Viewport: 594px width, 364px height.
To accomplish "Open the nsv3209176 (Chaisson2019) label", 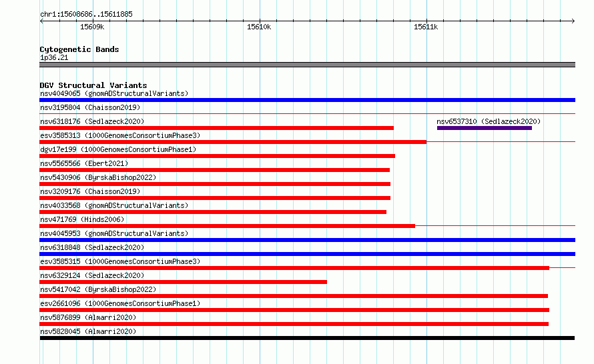I will tap(90, 191).
